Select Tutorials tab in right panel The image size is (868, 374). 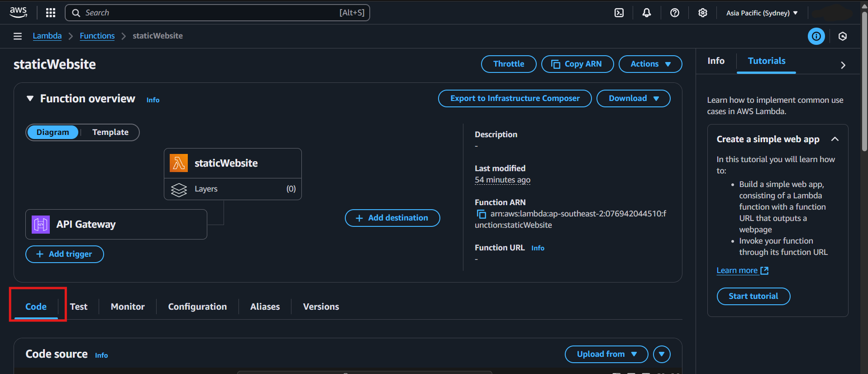point(767,61)
